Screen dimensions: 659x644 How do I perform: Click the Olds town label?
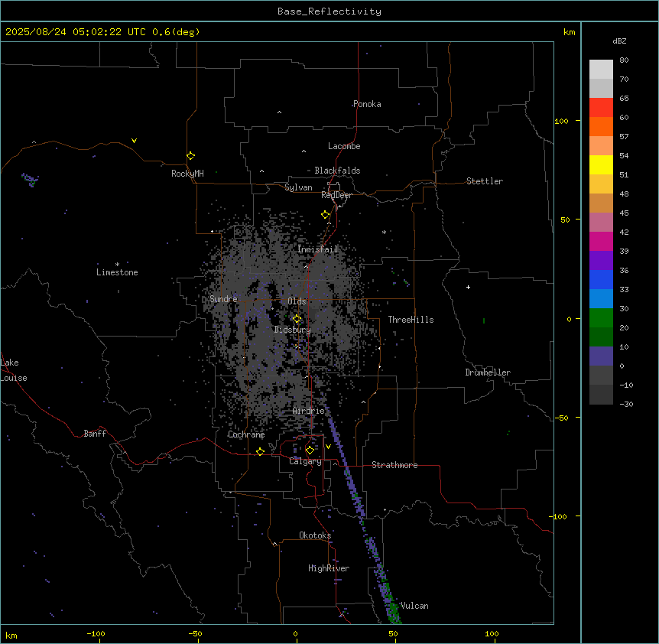tap(297, 301)
